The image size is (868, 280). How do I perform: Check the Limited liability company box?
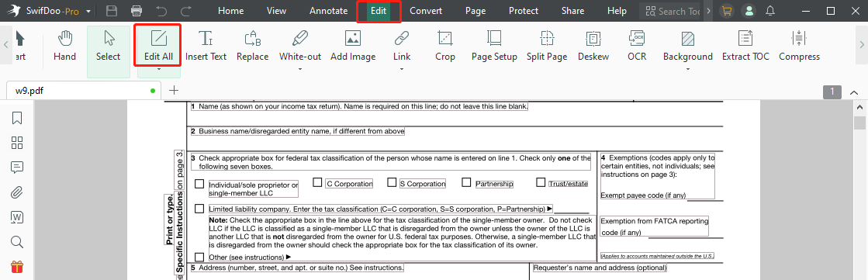[199, 209]
